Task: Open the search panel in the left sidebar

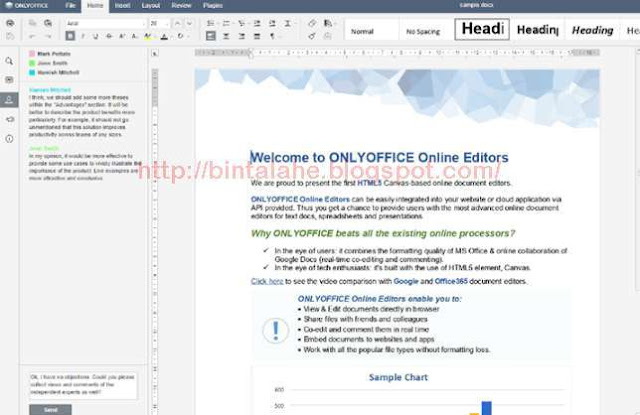Action: [9, 61]
